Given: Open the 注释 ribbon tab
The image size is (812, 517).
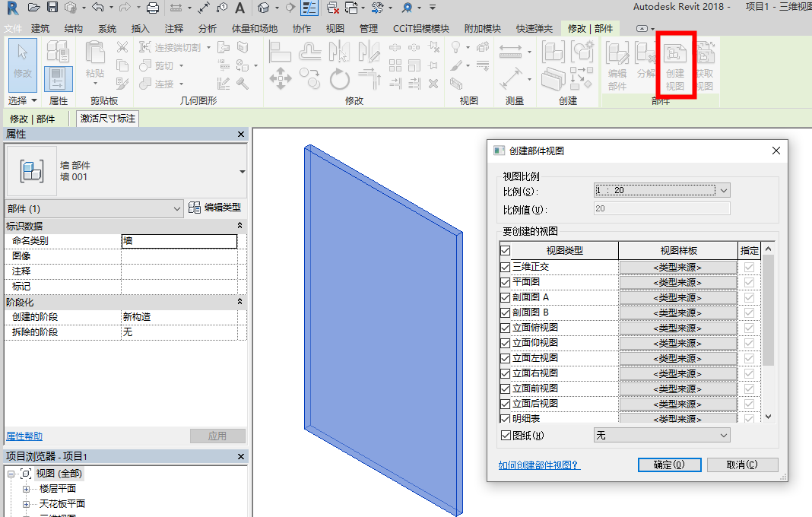Looking at the screenshot, I should tap(173, 28).
